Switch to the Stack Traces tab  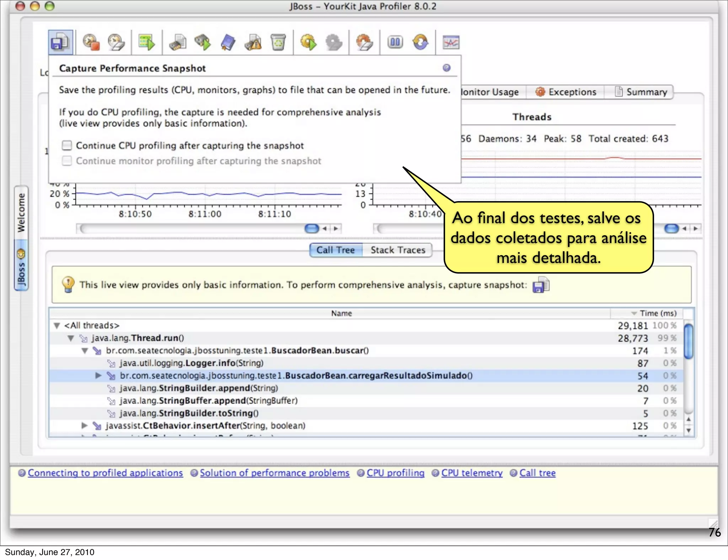[397, 250]
